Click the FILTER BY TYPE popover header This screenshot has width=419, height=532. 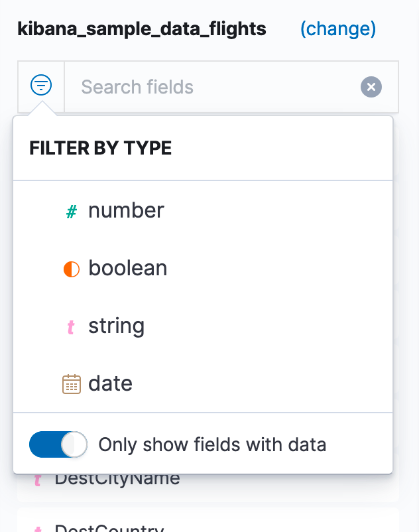[101, 149]
